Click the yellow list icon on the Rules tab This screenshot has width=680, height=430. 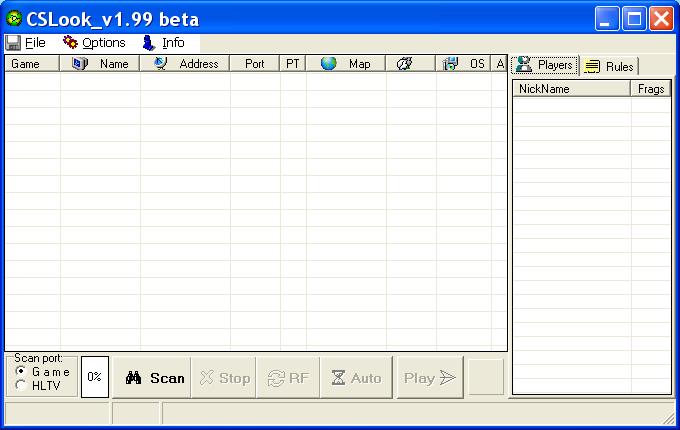592,66
